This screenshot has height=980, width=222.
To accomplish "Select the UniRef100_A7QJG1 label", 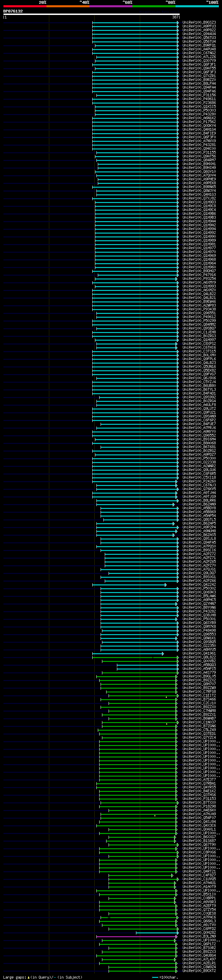I will pyautogui.click(x=199, y=569).
